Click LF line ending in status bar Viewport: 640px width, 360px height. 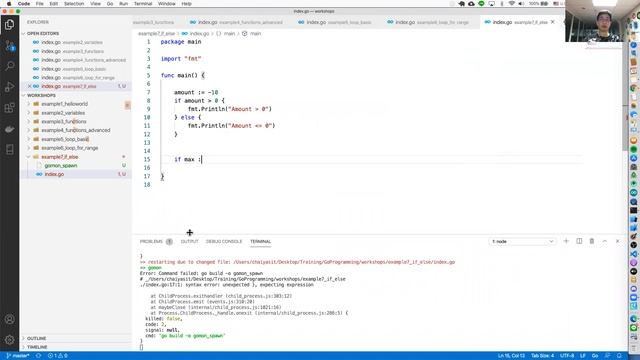583,356
